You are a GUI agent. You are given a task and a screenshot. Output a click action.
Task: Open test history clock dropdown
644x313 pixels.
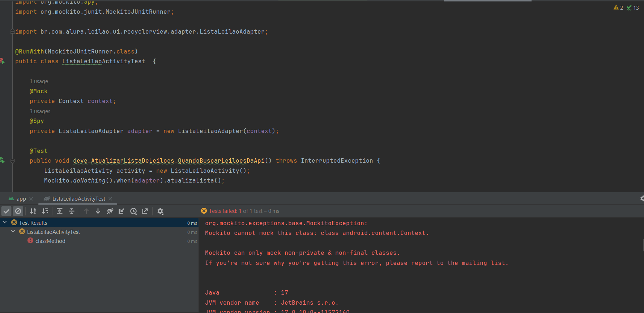coord(133,211)
